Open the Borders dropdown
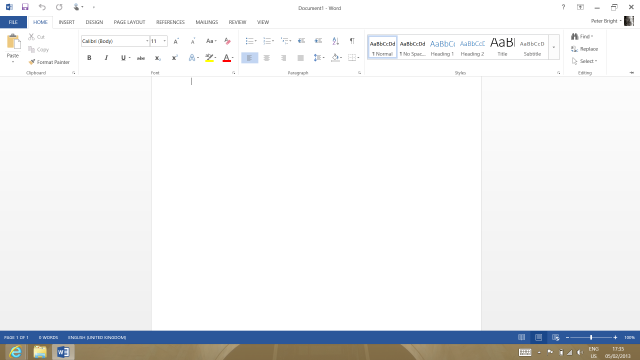The width and height of the screenshot is (640, 360). tap(358, 58)
